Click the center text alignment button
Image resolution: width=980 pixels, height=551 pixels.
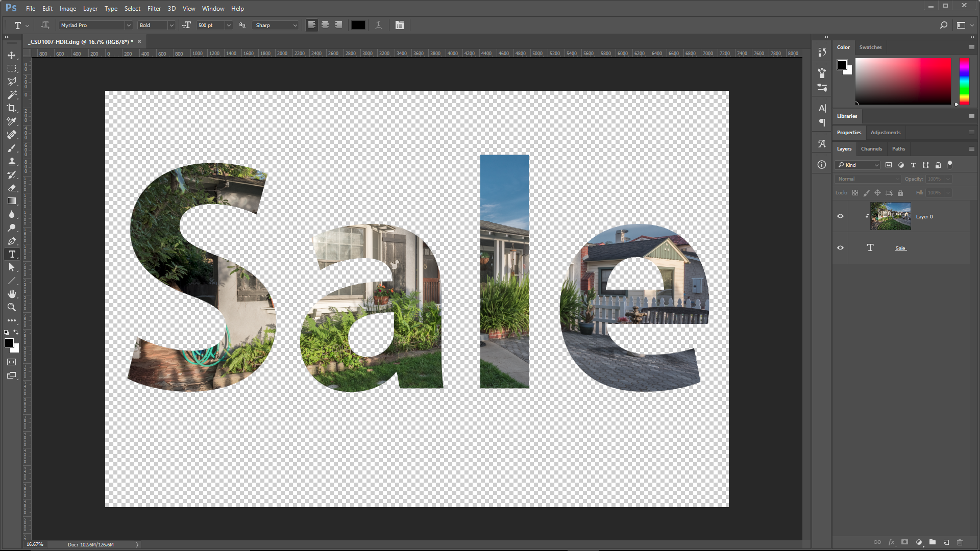click(x=325, y=25)
